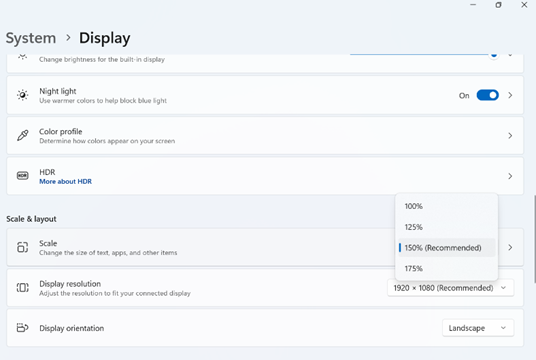The width and height of the screenshot is (536, 360).
Task: Click the Night light sun icon
Action: [x=23, y=95]
